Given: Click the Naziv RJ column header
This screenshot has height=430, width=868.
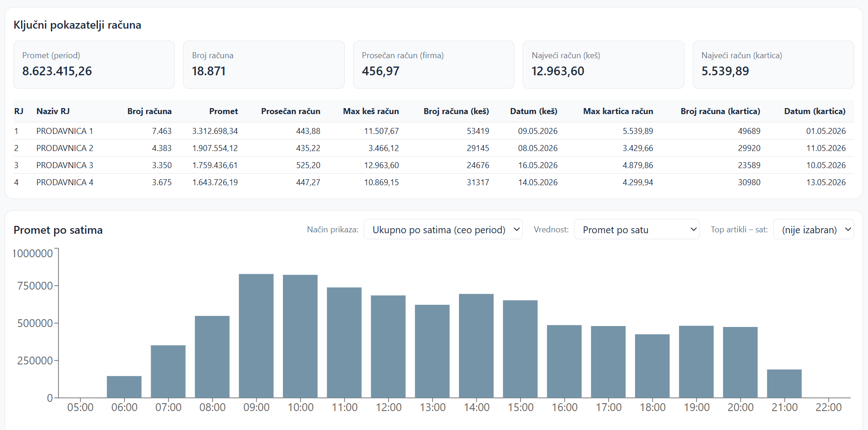Looking at the screenshot, I should click(x=53, y=111).
